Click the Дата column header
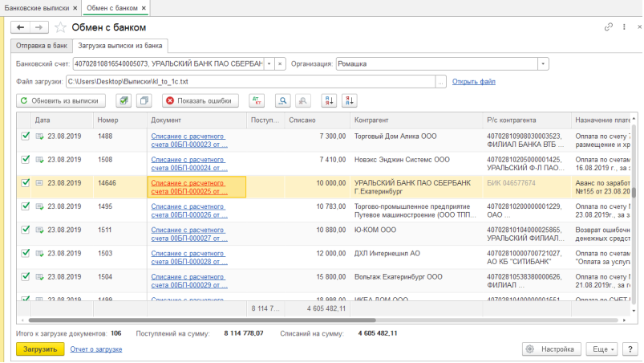644x363 pixels. pos(62,120)
